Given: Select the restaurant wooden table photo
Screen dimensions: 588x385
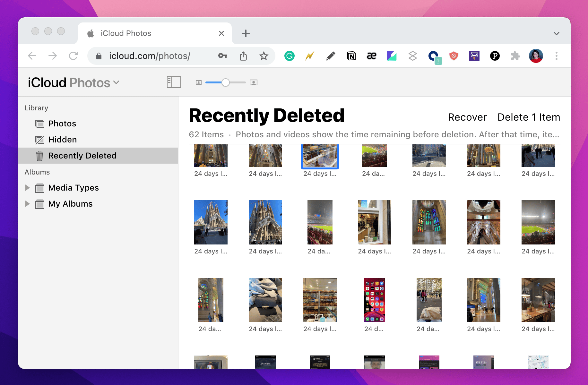Looking at the screenshot, I should click(538, 300).
